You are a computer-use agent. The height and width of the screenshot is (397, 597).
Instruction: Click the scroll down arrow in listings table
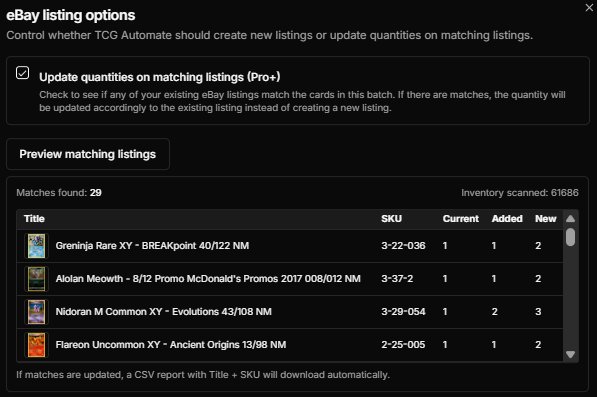[570, 355]
